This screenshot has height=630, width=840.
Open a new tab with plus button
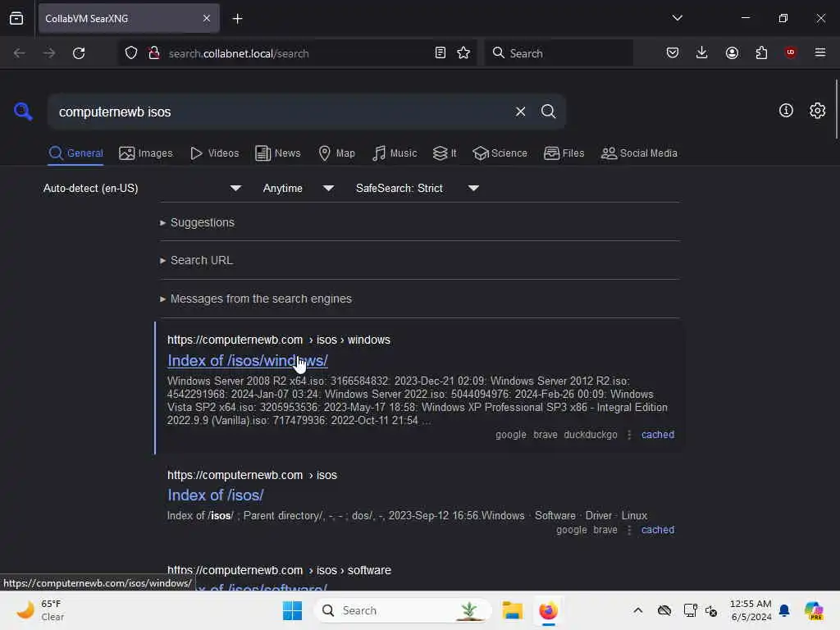tap(237, 19)
